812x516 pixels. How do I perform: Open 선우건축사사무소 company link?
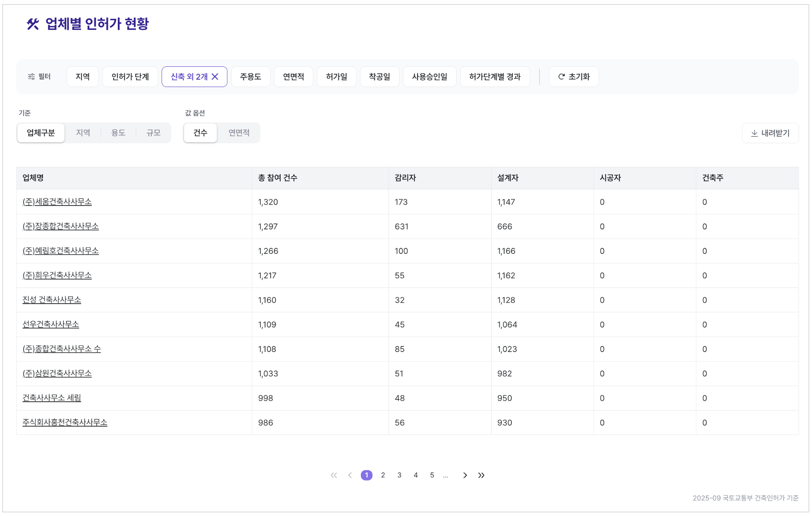(51, 324)
